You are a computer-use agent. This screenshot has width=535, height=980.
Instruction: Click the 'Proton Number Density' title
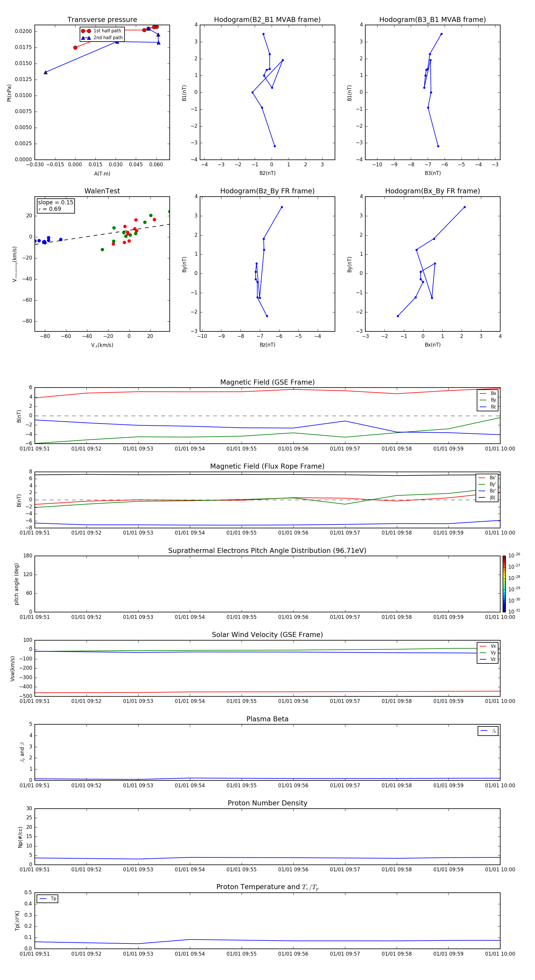click(x=267, y=803)
